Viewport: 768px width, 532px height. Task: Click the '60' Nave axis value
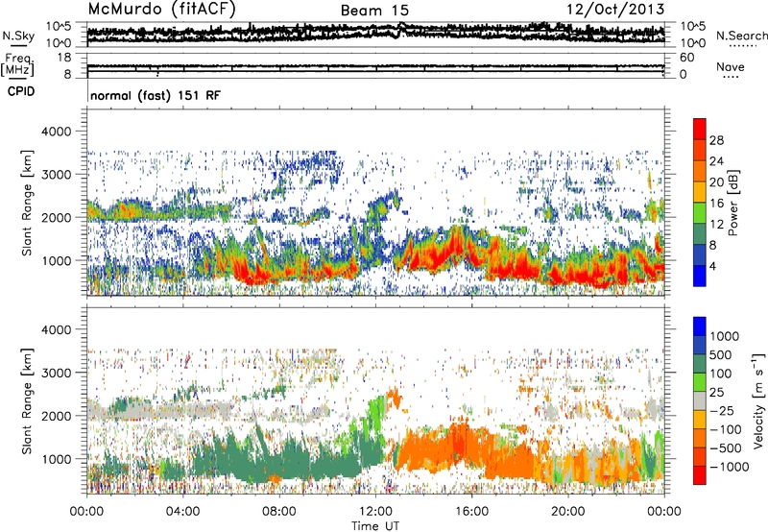(x=686, y=58)
